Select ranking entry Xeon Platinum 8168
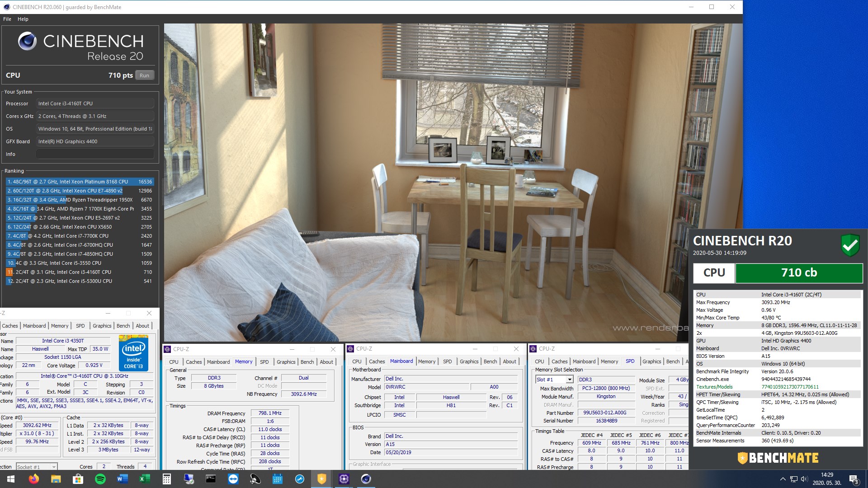 tap(80, 182)
